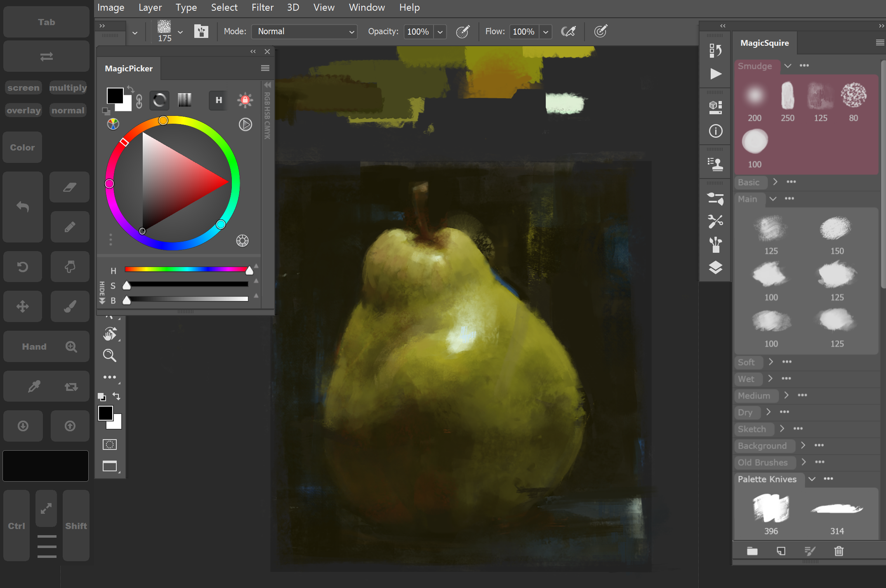Select the Zoom tool in the toolbar
Image resolution: width=886 pixels, height=588 pixels.
coord(109,355)
